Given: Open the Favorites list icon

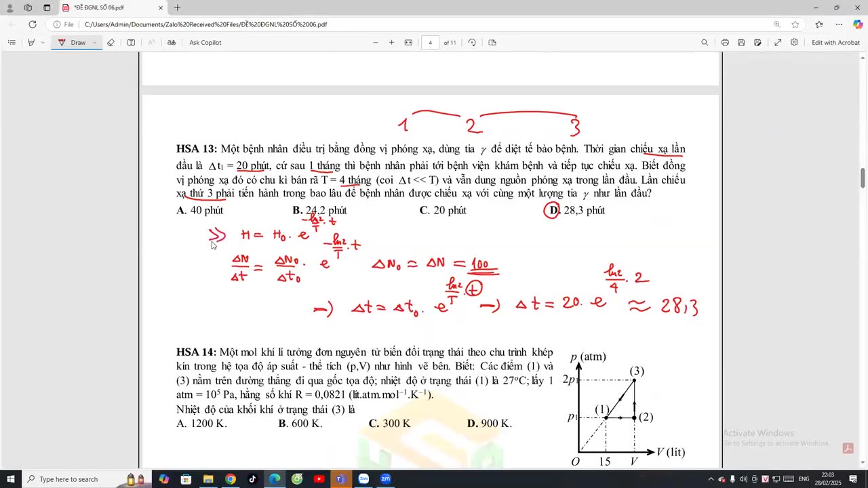Looking at the screenshot, I should (x=819, y=24).
